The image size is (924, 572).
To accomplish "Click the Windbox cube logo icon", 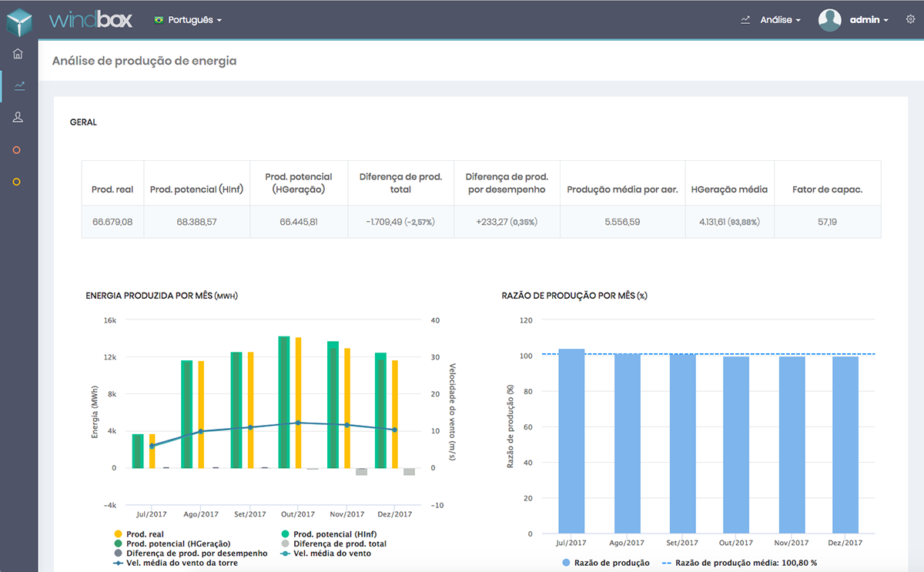I will pos(18,20).
